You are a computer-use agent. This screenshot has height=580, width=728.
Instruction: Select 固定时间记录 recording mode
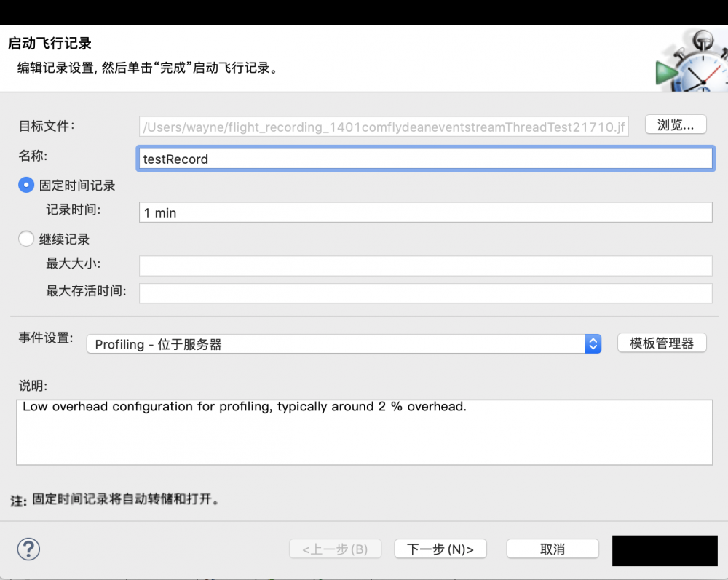click(x=26, y=185)
